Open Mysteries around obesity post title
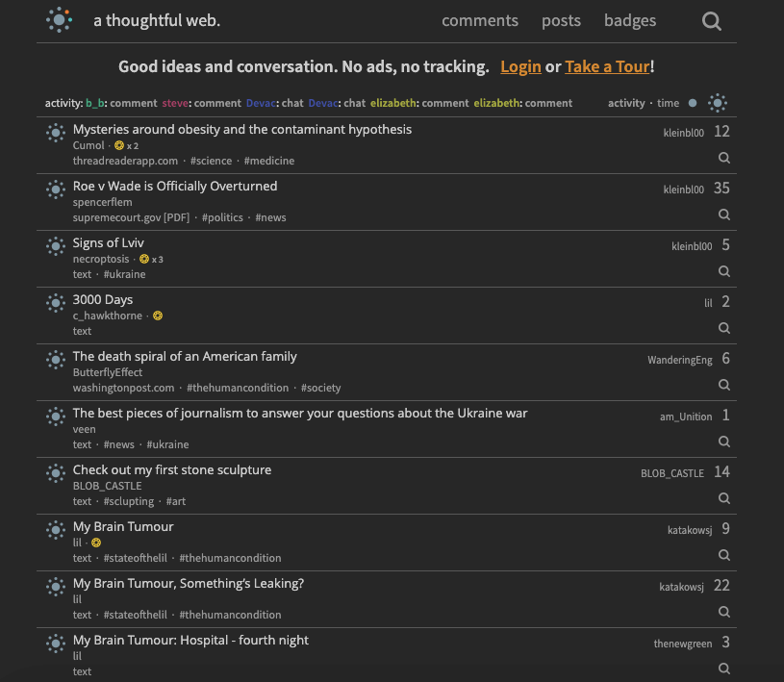The width and height of the screenshot is (784, 682). pyautogui.click(x=242, y=130)
